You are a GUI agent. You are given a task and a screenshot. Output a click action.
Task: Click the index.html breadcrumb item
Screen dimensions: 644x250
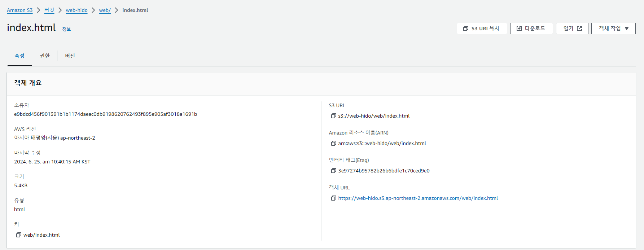[x=135, y=10]
